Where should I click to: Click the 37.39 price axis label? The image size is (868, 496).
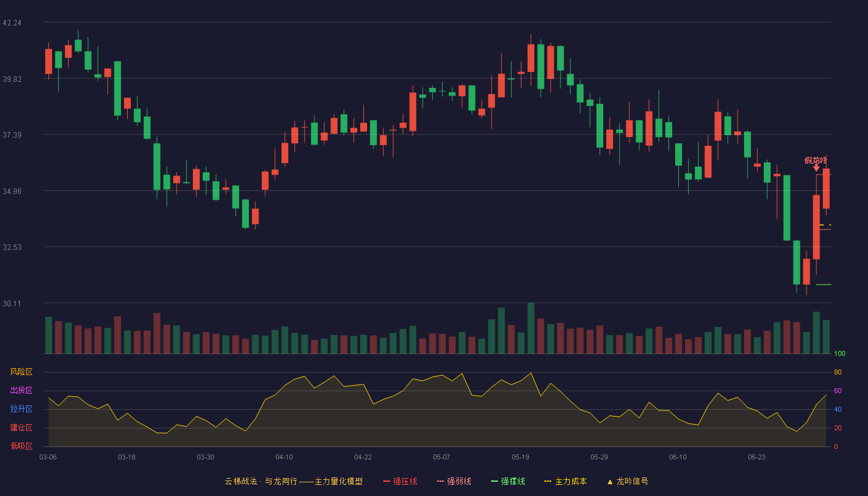[x=12, y=135]
